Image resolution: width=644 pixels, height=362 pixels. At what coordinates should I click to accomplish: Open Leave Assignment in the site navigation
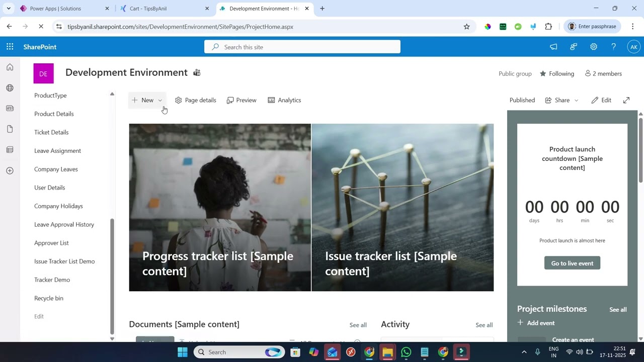(x=57, y=151)
